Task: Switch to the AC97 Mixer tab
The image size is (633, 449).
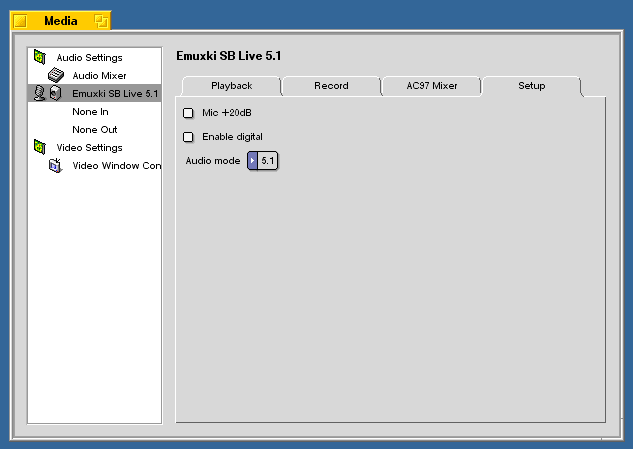Action: click(x=432, y=86)
